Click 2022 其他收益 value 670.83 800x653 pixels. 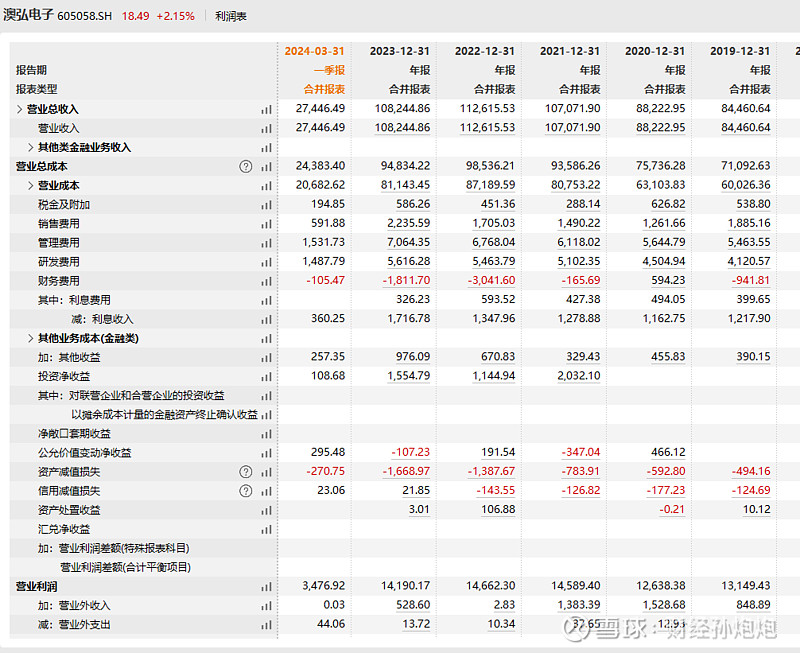pos(498,357)
